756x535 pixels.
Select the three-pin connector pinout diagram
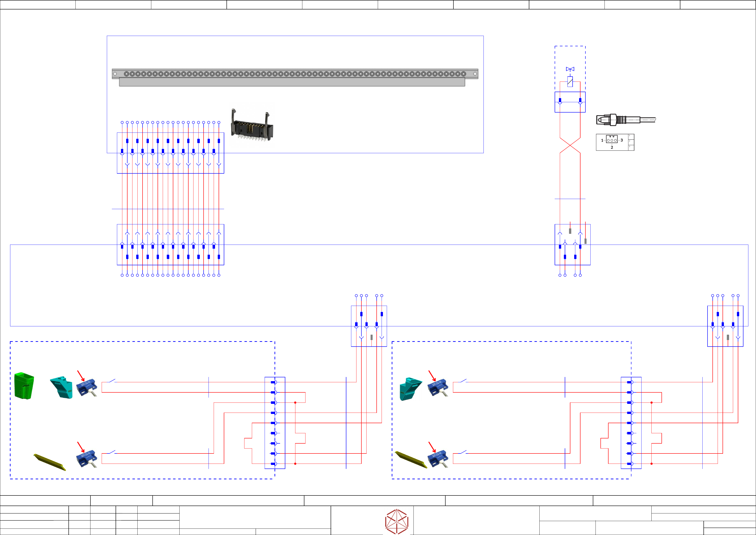tap(615, 142)
